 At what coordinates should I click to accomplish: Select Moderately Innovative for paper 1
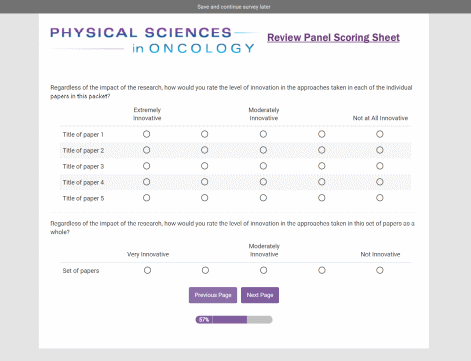pyautogui.click(x=263, y=134)
